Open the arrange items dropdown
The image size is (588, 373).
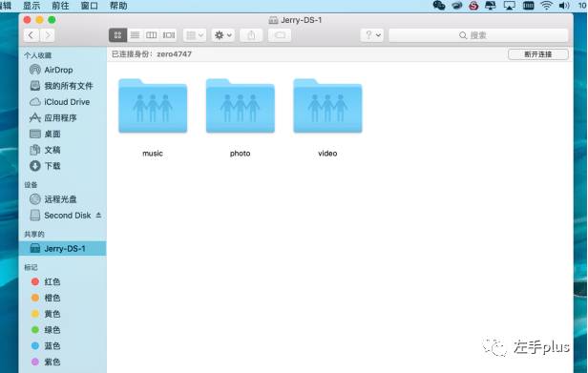coord(195,35)
